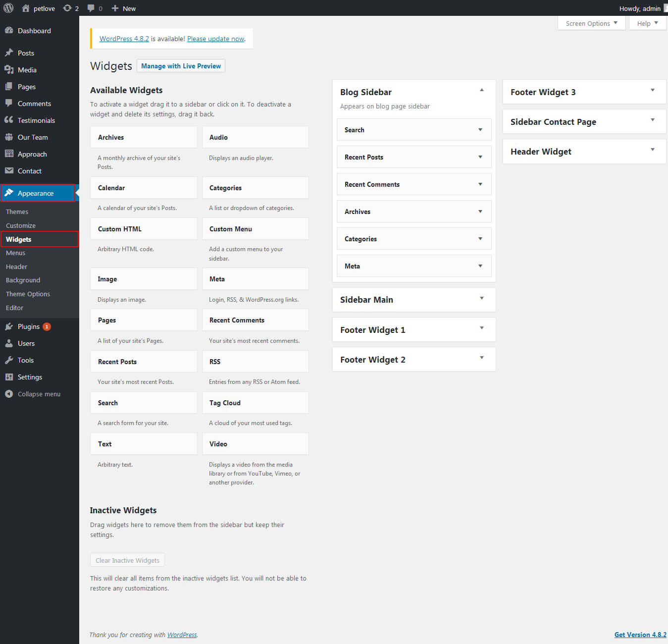The width and height of the screenshot is (668, 644).
Task: Open the WordPress footer credit link
Action: pos(182,635)
